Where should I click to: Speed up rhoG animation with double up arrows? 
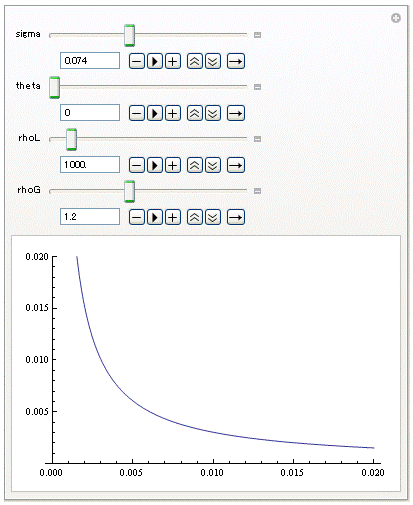coord(195,217)
